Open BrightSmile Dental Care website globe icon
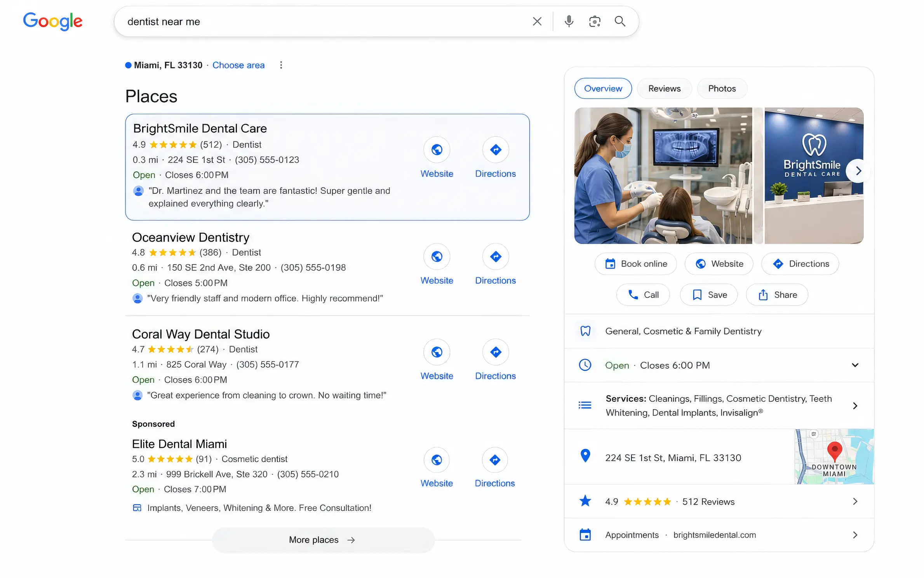Screen dimensions: 924x578 coord(437,150)
